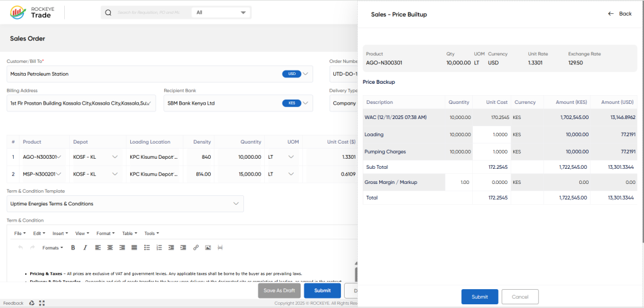This screenshot has height=308, width=644.
Task: Click the unit cost 0.6109 cell
Action: 347,174
